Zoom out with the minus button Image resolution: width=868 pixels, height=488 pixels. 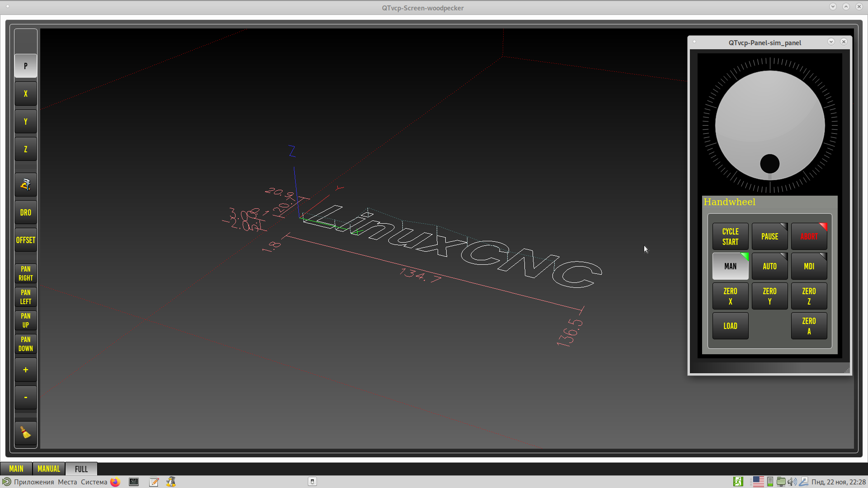coord(26,397)
